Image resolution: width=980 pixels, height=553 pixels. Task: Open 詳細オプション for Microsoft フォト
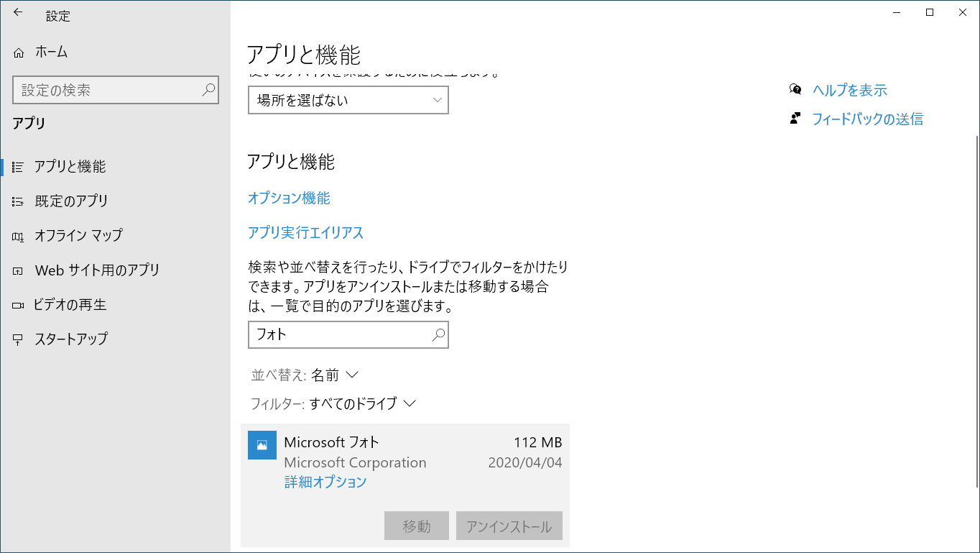coord(325,482)
